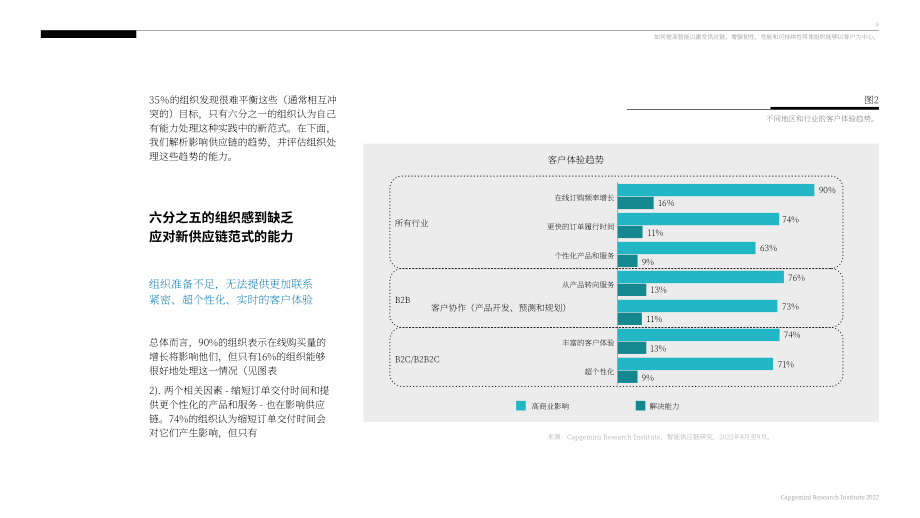Click the legend text 解决能力
The image size is (920, 518).
click(664, 406)
